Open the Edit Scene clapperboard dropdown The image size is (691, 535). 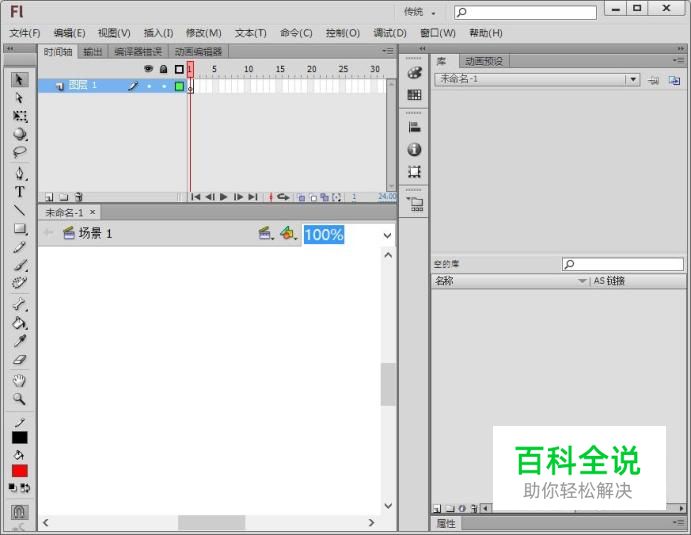(266, 233)
